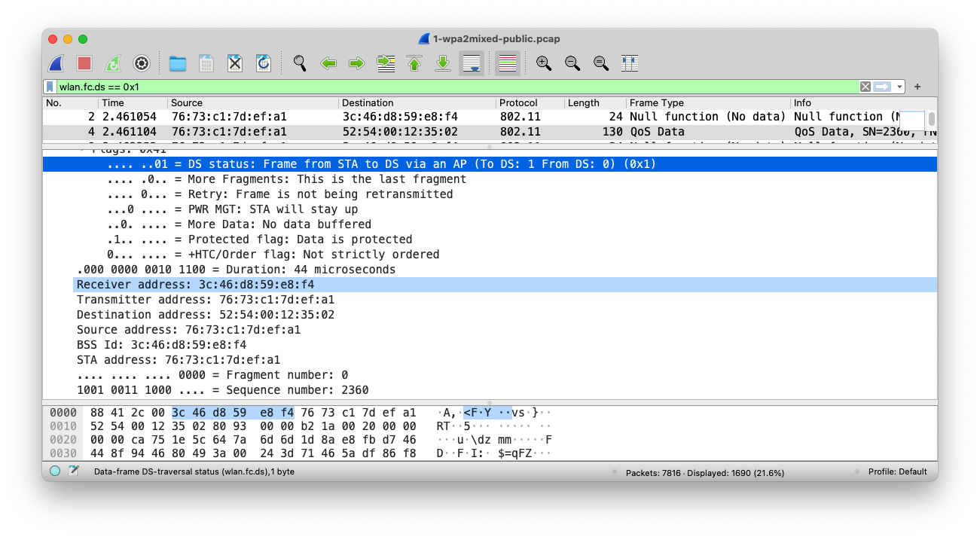Clear the display filter with the X button
The height and width of the screenshot is (537, 980).
[x=866, y=87]
